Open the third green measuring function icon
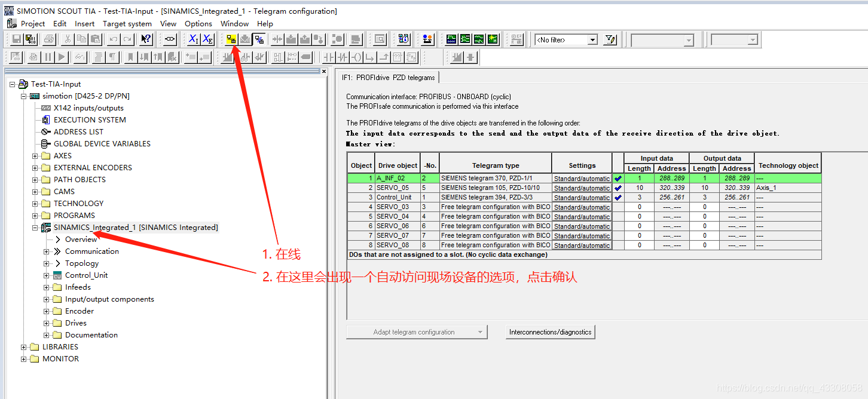 479,39
